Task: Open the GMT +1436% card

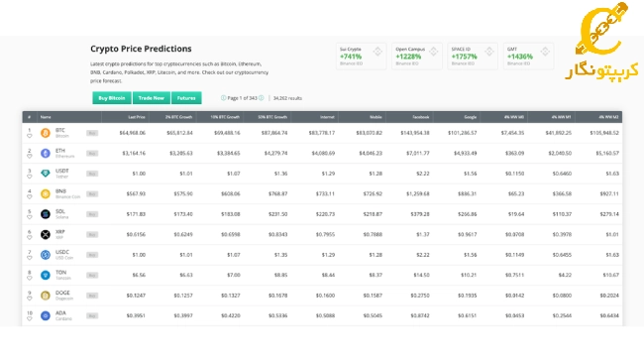Action: 529,56
